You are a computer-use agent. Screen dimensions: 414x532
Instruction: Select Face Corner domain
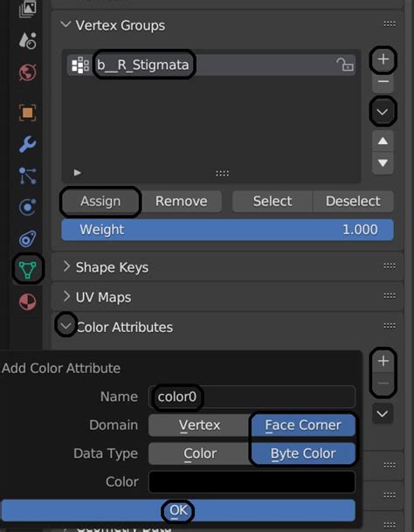[303, 425]
